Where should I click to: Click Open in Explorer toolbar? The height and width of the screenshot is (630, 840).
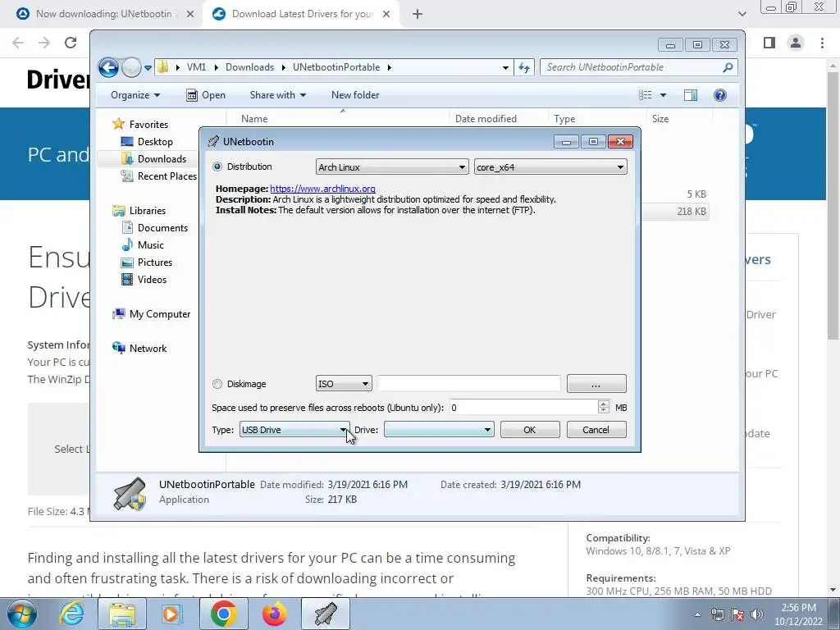pyautogui.click(x=206, y=95)
